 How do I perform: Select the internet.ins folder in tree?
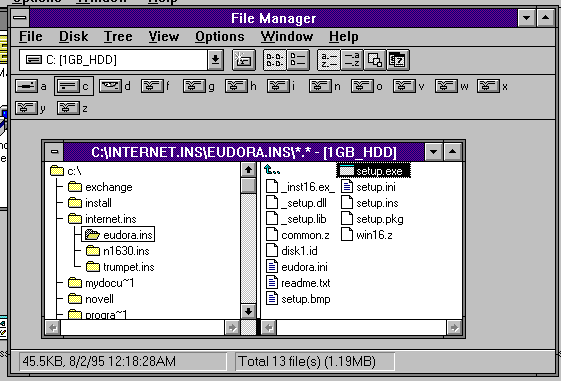tap(102, 219)
